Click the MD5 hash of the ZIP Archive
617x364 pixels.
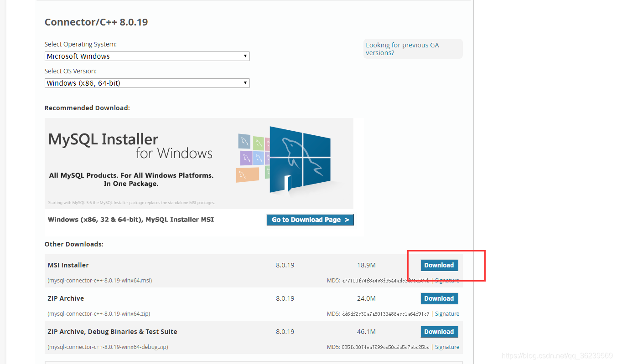tap(386, 314)
